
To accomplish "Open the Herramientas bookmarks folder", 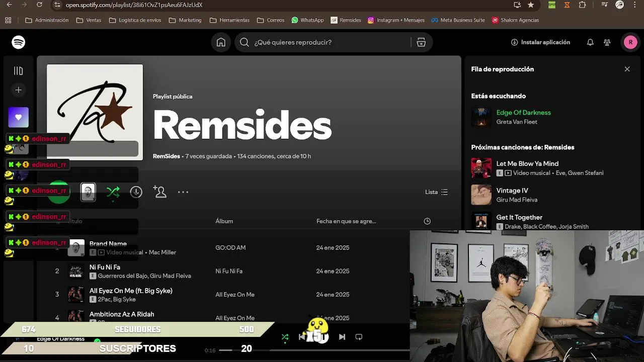I will pos(229,20).
